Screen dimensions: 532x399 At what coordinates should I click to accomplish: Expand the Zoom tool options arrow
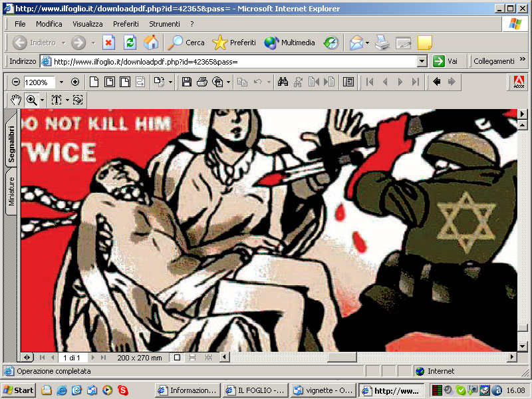tap(42, 100)
